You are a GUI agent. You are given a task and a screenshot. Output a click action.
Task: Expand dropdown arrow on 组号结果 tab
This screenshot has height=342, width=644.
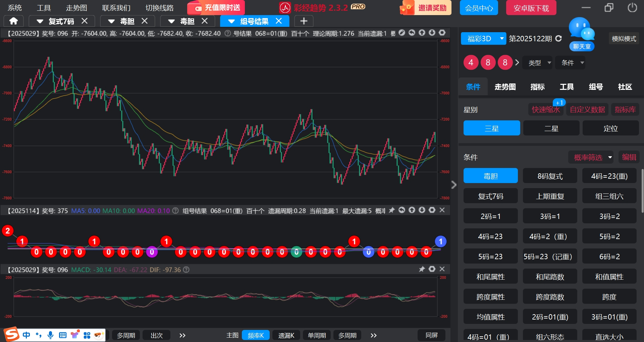[x=231, y=21]
